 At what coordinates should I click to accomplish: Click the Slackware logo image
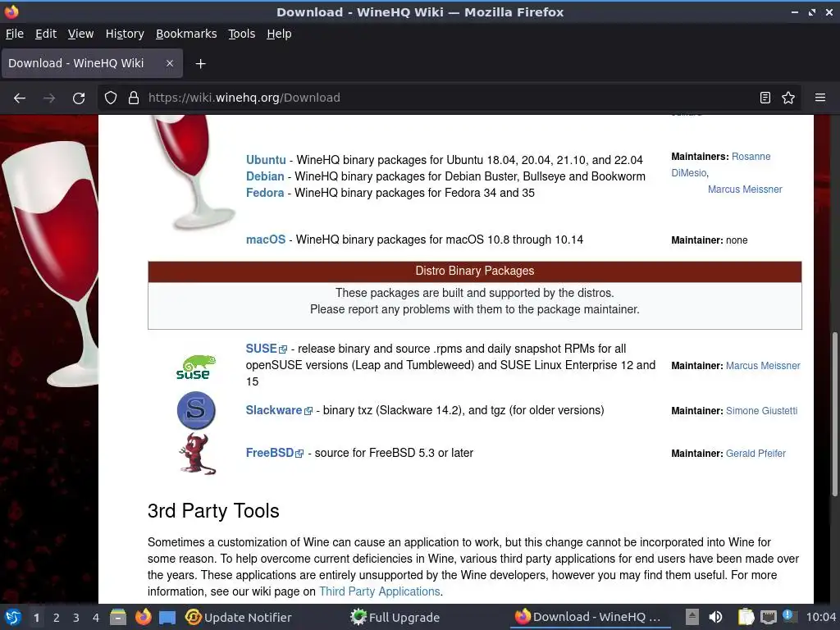pos(196,410)
